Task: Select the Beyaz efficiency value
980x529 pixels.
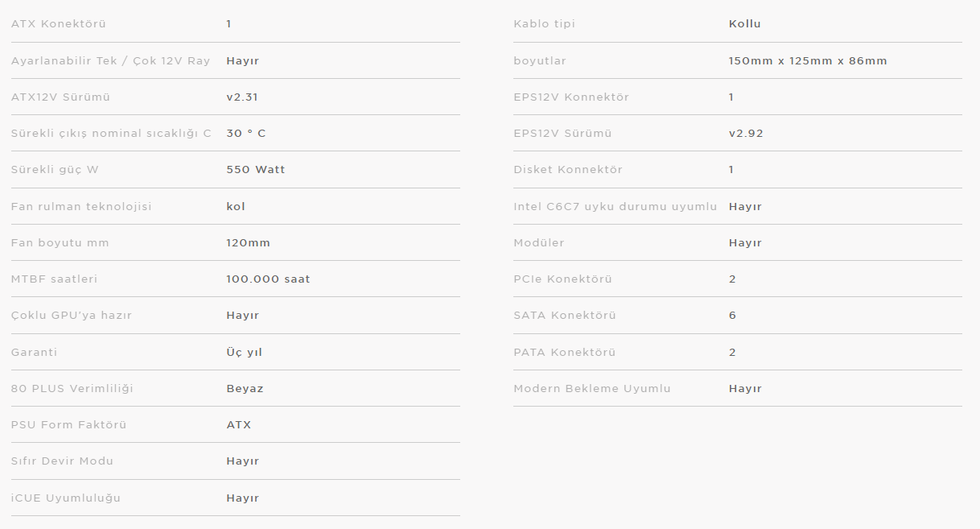Action: click(245, 389)
